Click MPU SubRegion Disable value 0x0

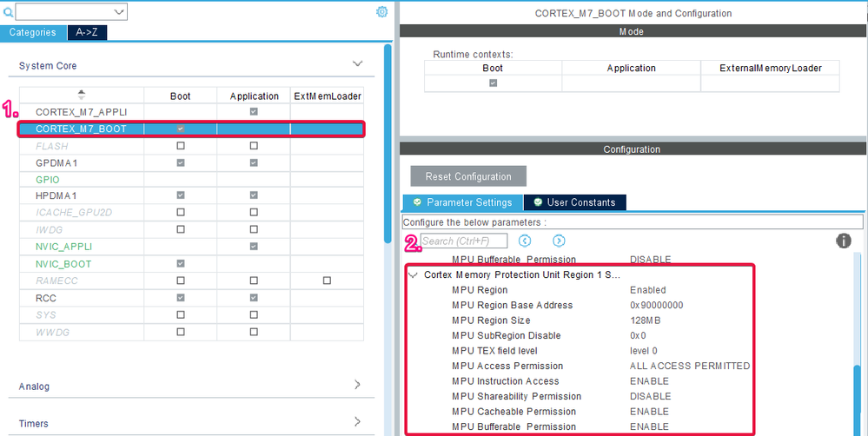[638, 335]
